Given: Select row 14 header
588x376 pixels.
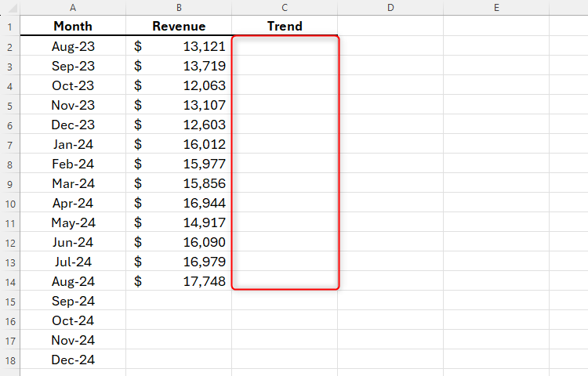Looking at the screenshot, I should pyautogui.click(x=9, y=282).
